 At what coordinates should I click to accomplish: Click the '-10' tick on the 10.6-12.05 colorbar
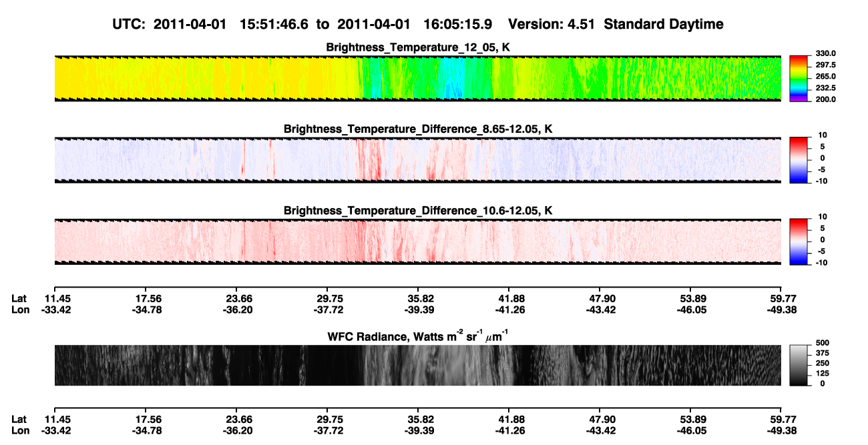[821, 263]
